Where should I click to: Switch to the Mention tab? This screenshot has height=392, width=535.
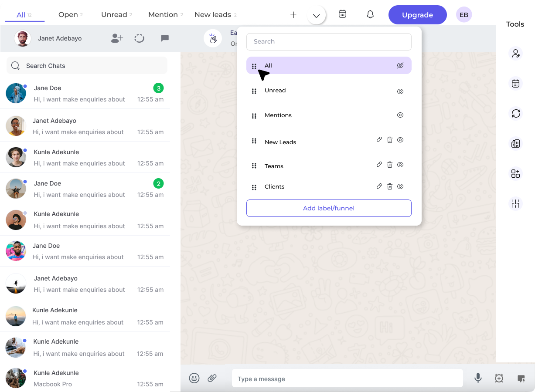coord(166,14)
